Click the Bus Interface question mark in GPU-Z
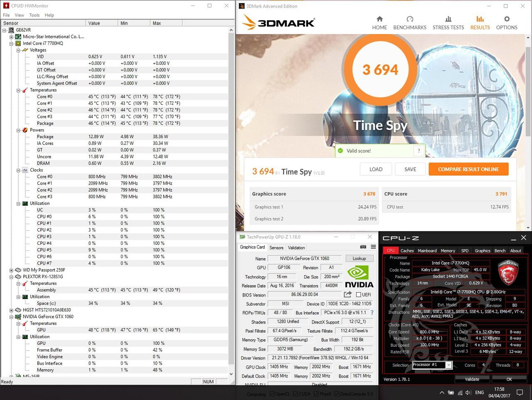The image size is (532, 400). [372, 313]
